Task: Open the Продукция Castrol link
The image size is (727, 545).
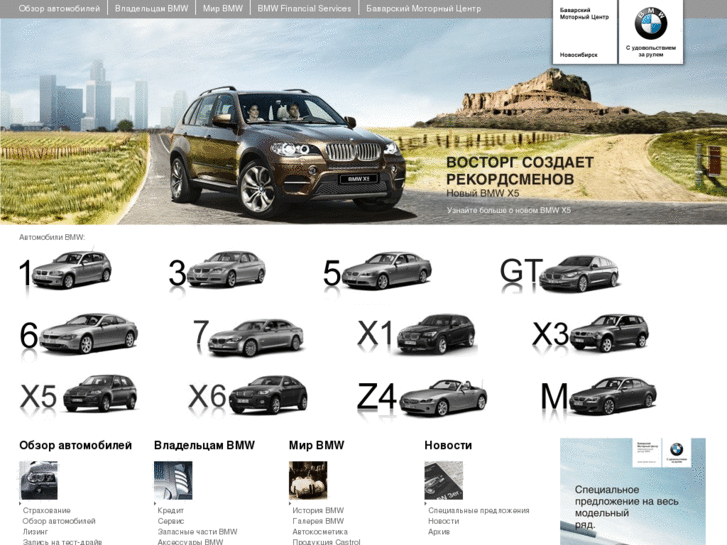Action: coord(326,542)
